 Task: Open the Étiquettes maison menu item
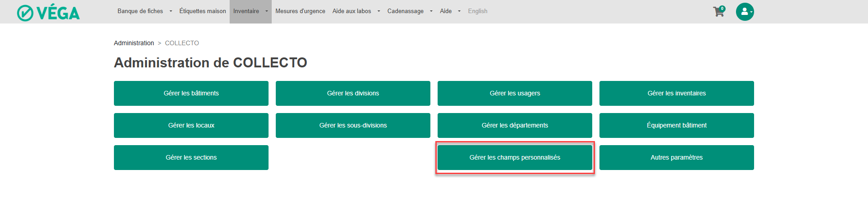pyautogui.click(x=203, y=11)
